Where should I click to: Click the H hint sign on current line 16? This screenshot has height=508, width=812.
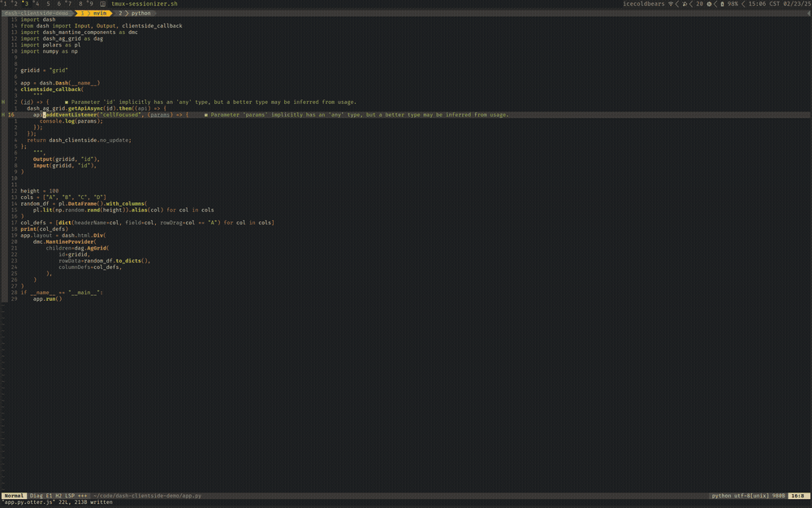click(x=3, y=115)
